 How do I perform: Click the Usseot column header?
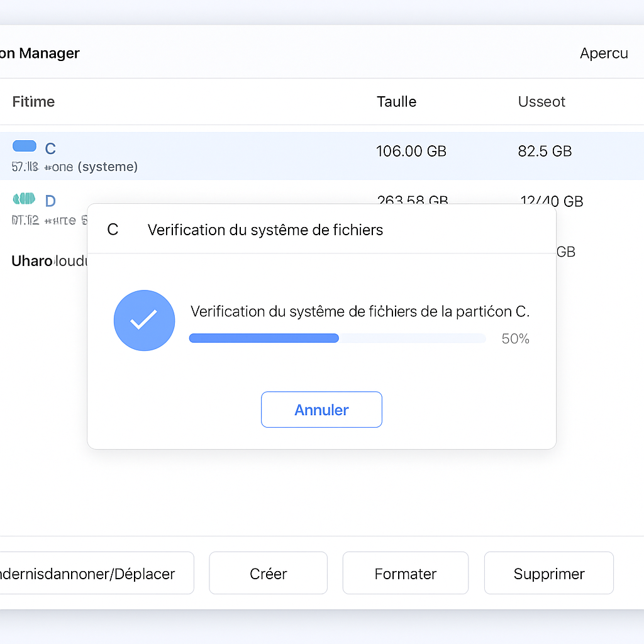[541, 101]
